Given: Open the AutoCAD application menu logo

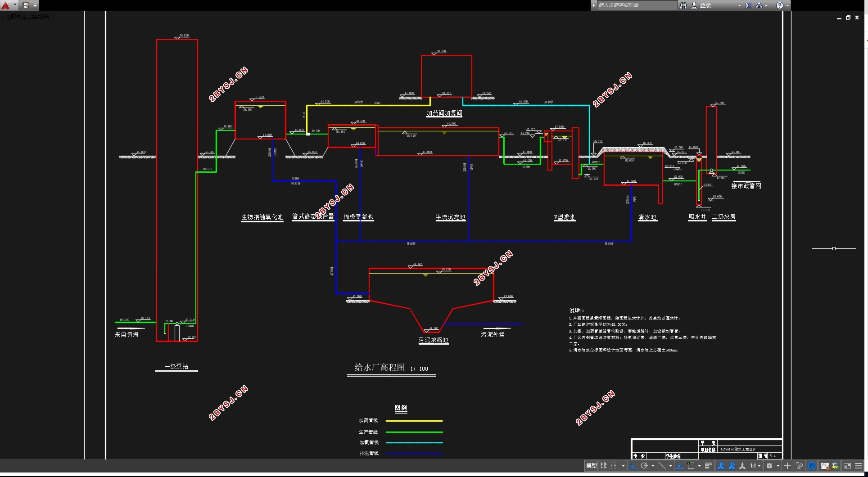Looking at the screenshot, I should 5,5.
